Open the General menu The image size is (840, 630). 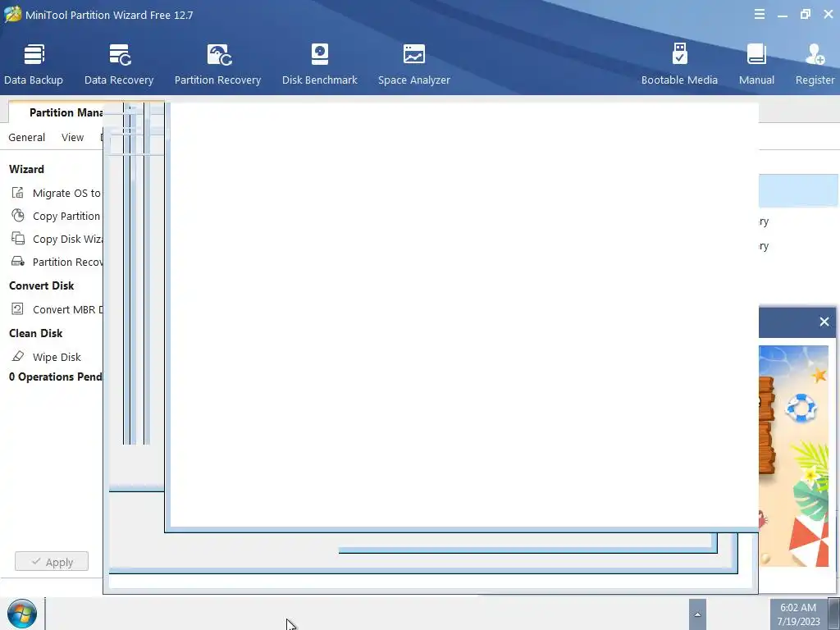click(x=27, y=138)
